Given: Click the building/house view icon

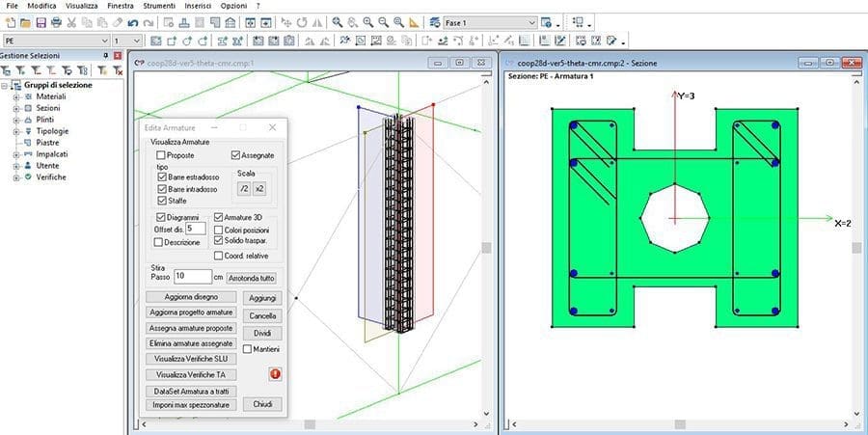Looking at the screenshot, I should click(x=231, y=23).
